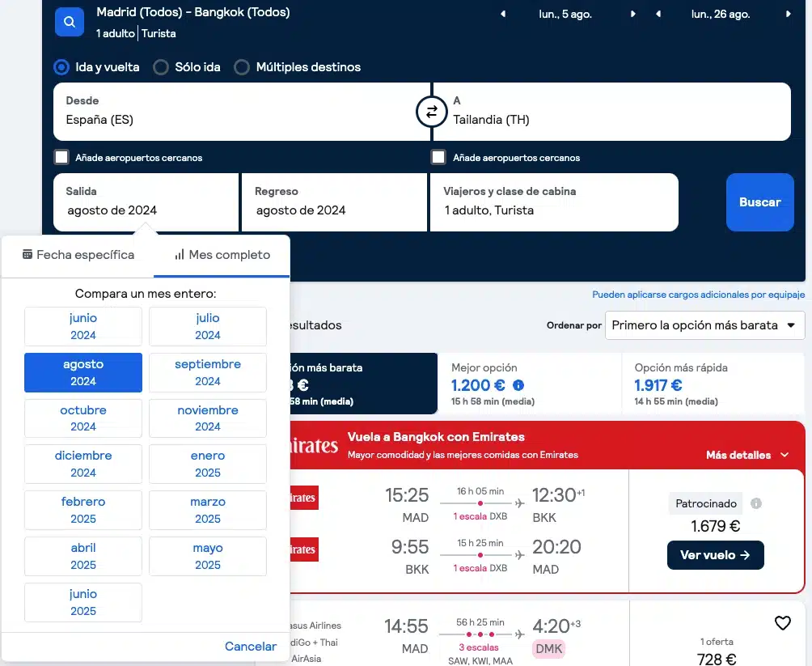Screen dimensions: 812x666
Task: Save flight by clicking the heart icon
Action: pos(782,623)
